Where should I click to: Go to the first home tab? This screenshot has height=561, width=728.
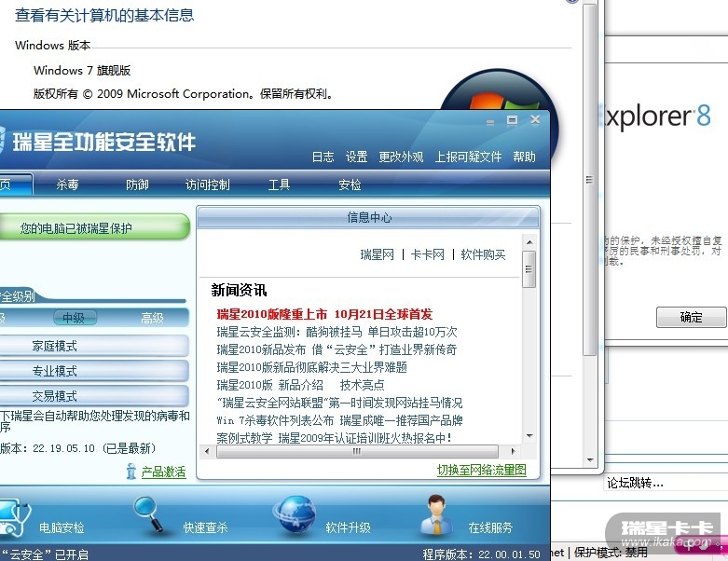point(15,185)
